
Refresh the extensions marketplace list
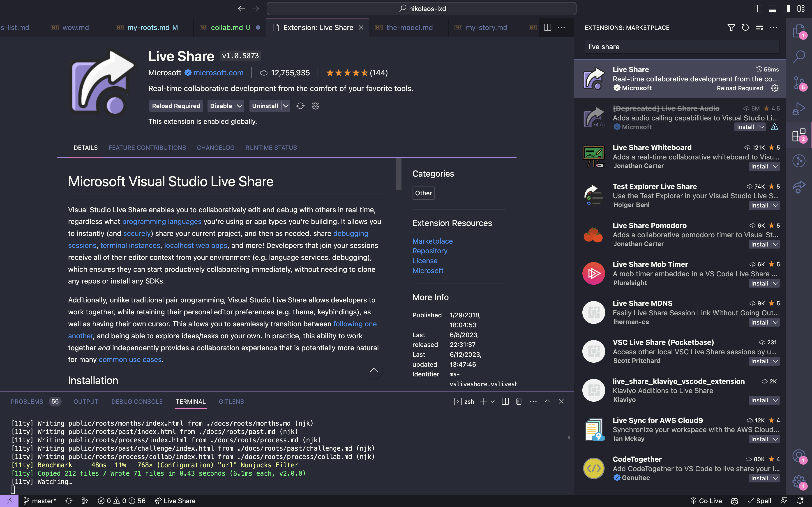point(745,28)
